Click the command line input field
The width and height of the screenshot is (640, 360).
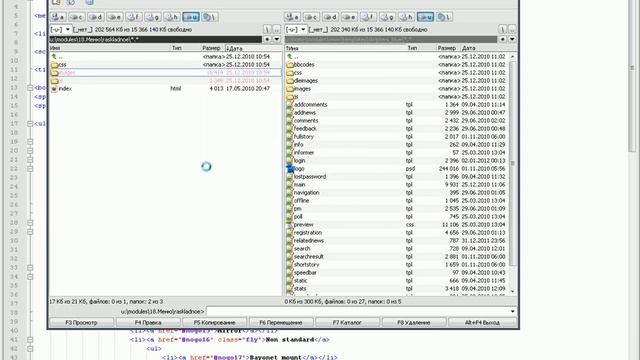(358, 311)
